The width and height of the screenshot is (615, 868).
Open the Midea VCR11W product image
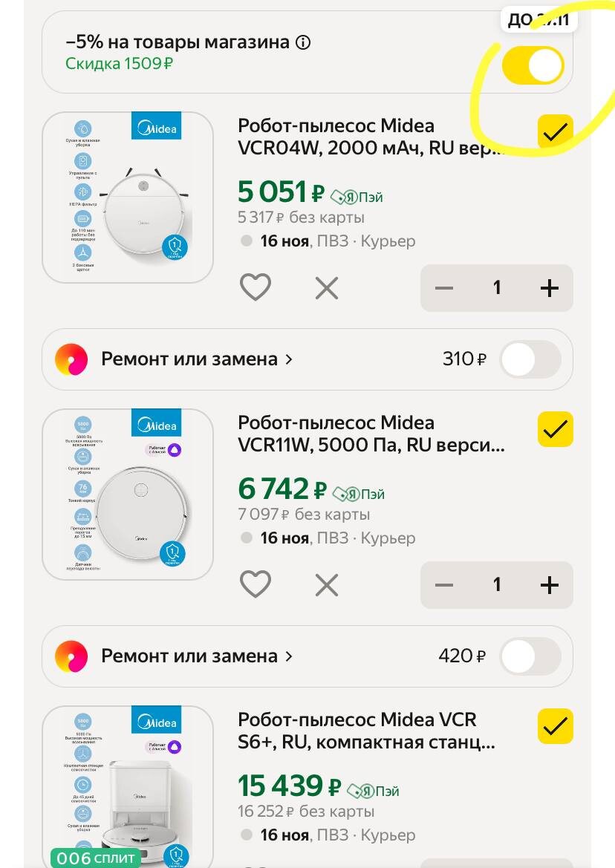click(x=128, y=494)
